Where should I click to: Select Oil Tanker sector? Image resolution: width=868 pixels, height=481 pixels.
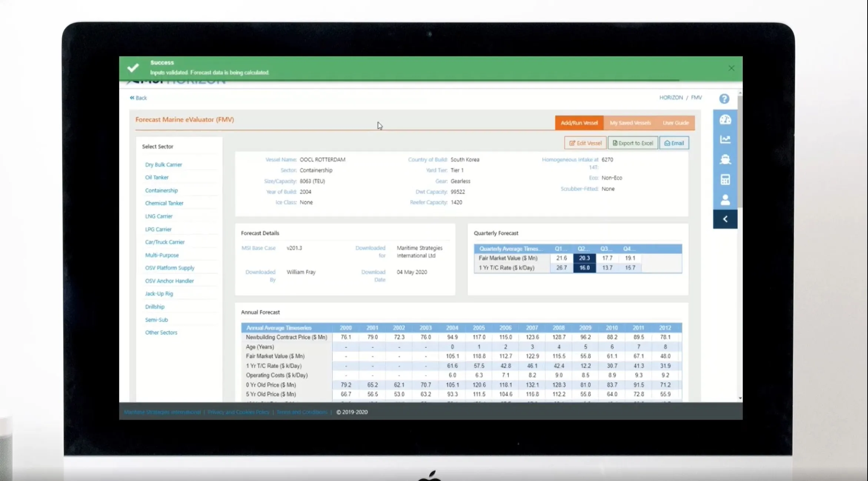157,177
